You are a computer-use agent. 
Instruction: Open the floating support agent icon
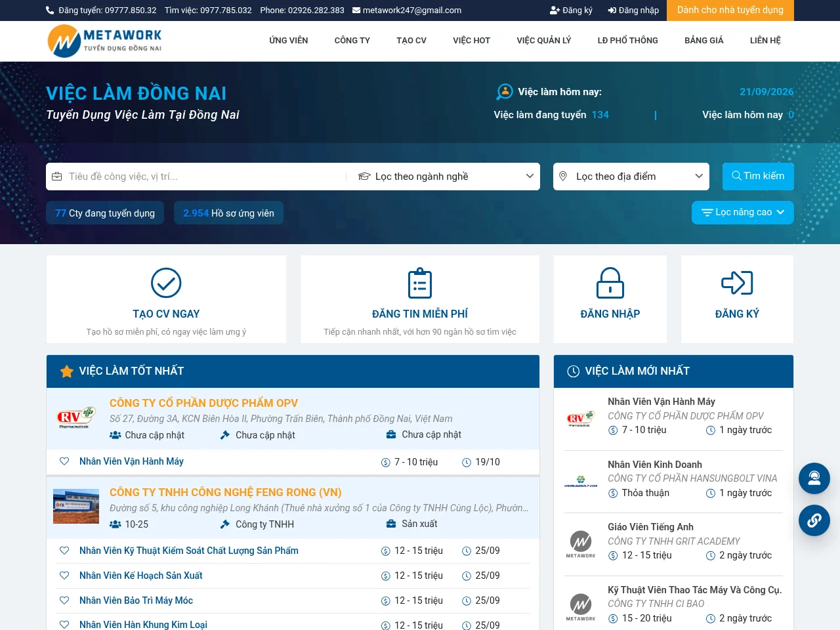tap(814, 478)
